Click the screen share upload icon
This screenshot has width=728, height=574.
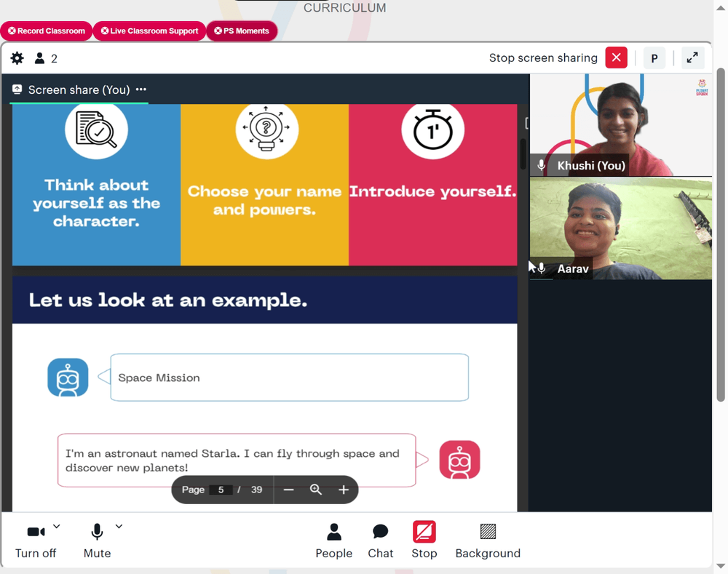pos(17,89)
